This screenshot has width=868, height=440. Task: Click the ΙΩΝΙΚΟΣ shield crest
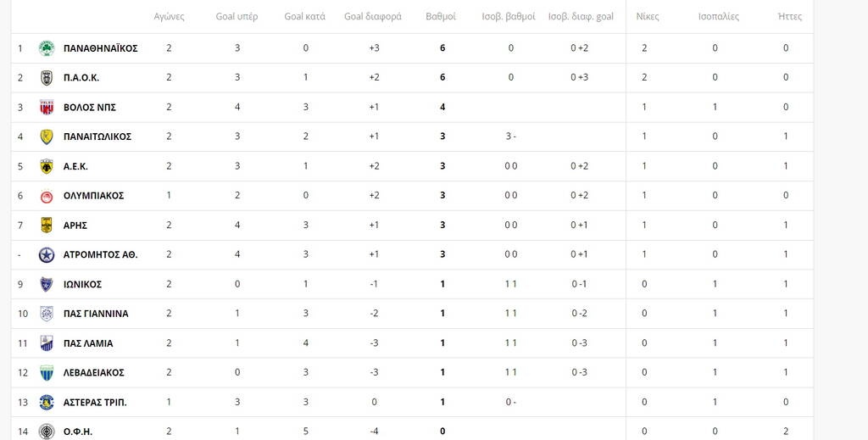click(47, 284)
